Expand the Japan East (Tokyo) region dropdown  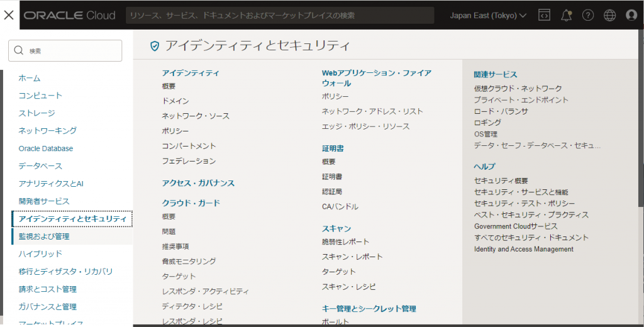pos(488,16)
